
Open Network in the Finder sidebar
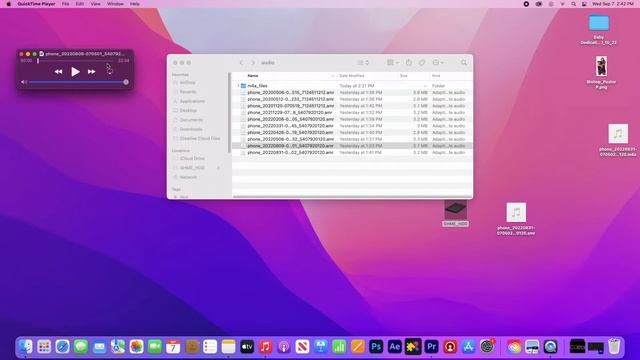pos(188,177)
